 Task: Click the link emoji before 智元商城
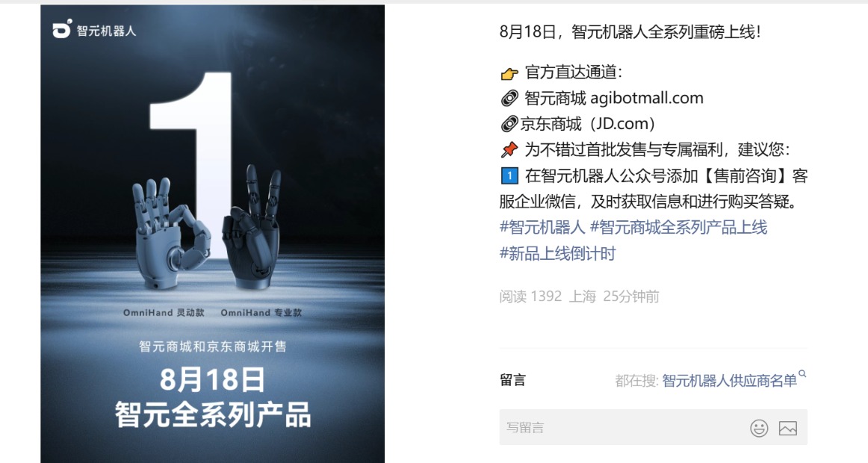(x=509, y=99)
